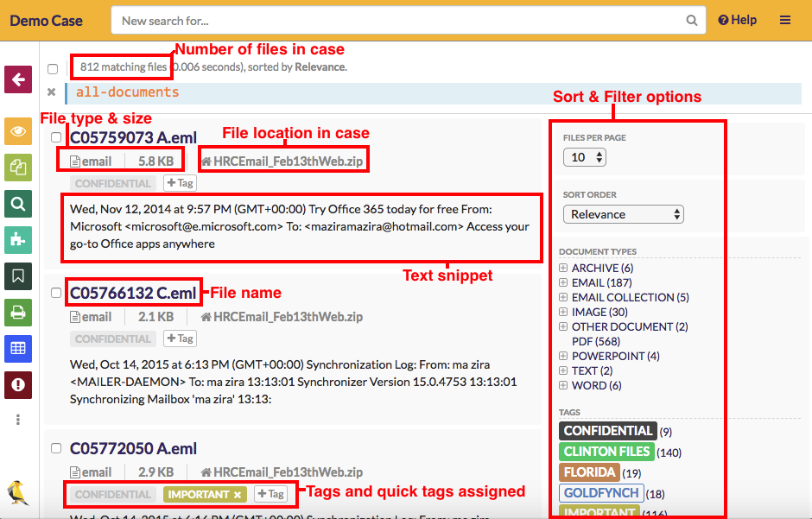Open the three-dots more options in sidebar

coord(18,420)
